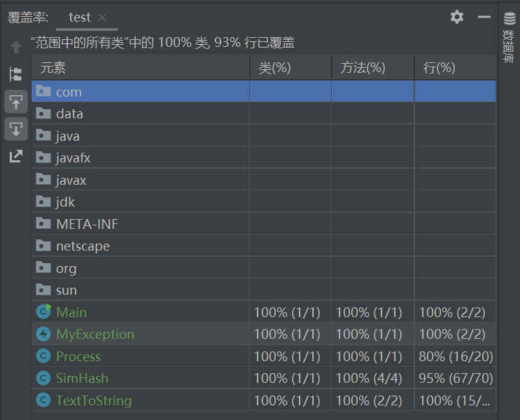
Task: Toggle autoscroll to source button
Action: (15, 101)
